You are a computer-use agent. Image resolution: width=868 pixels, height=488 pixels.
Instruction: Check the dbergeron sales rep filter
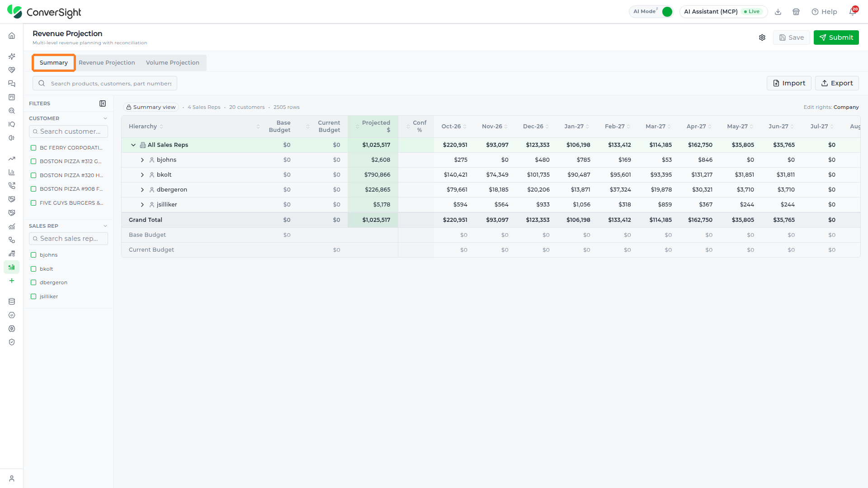click(x=33, y=282)
